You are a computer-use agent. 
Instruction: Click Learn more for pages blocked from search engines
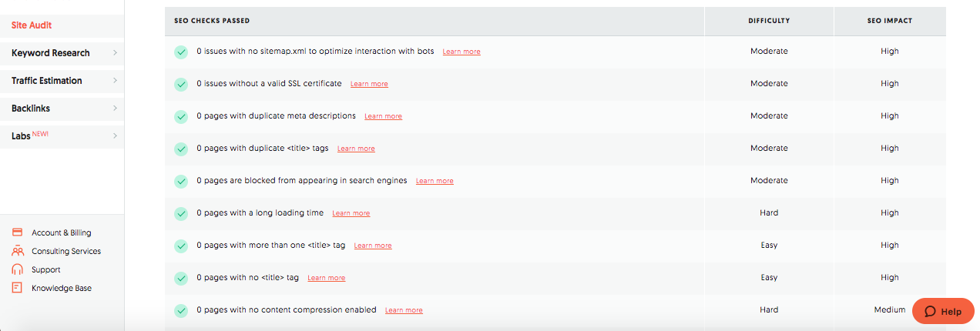tap(435, 181)
